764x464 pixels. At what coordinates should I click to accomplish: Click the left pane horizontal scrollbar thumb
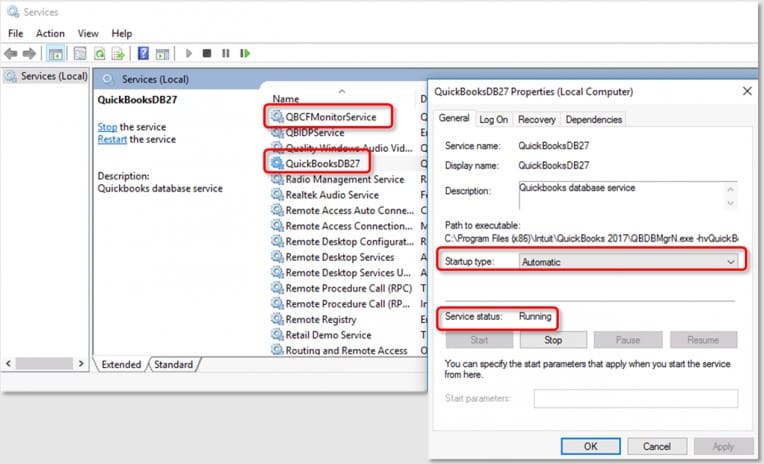(44, 364)
